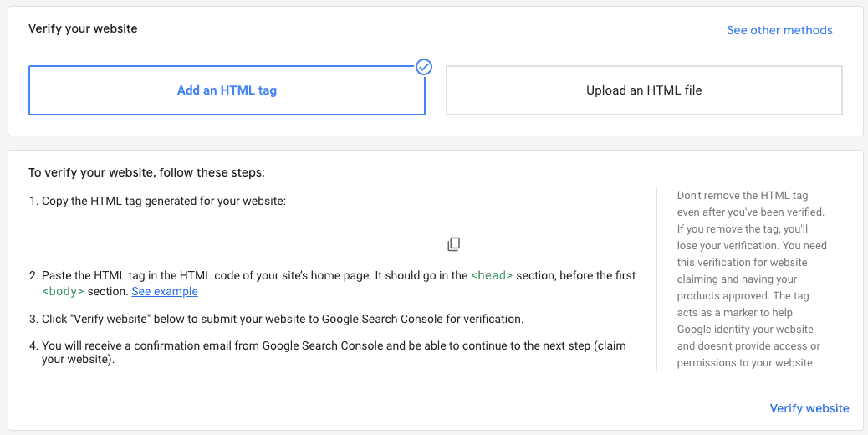Choose the "Upload an HTML file" method
The height and width of the screenshot is (435, 868).
[x=644, y=90]
